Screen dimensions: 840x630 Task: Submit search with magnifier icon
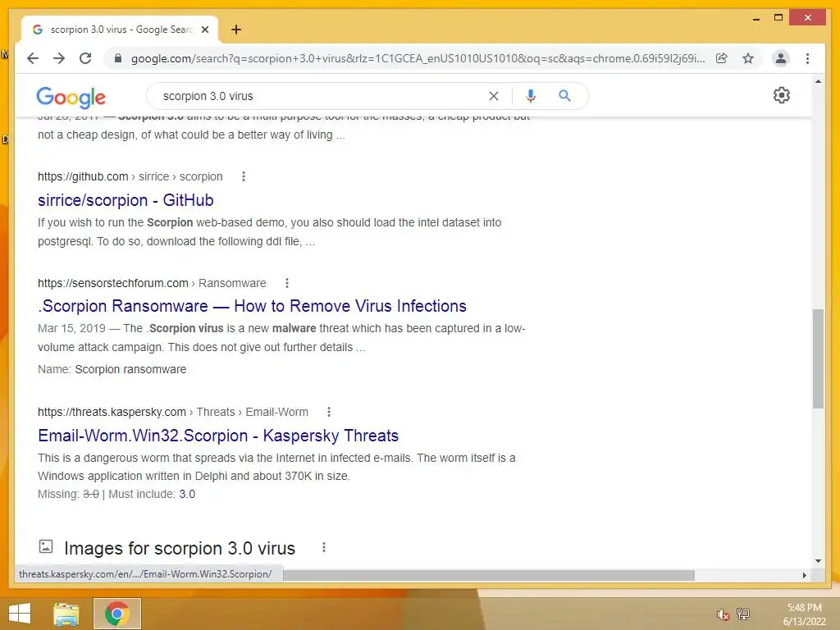tap(564, 96)
